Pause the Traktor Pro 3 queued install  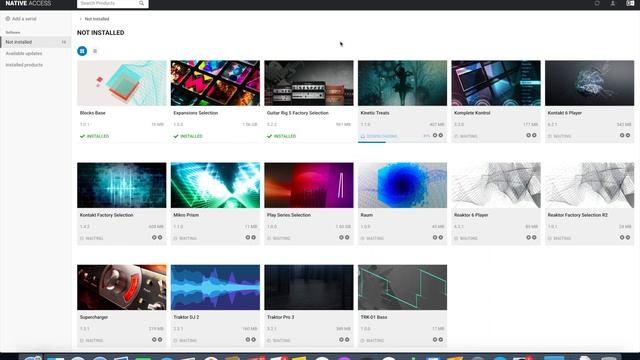coord(341,340)
